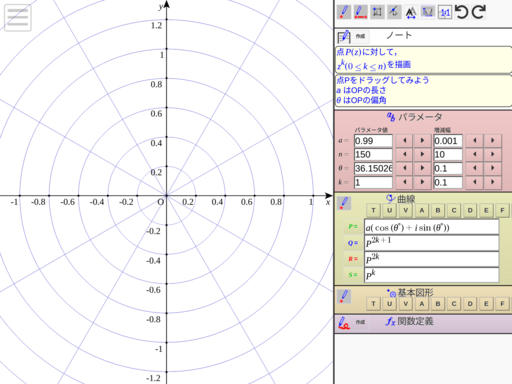Screen dimensions: 512x384
Task: Click the redo arrow icon
Action: tap(479, 12)
